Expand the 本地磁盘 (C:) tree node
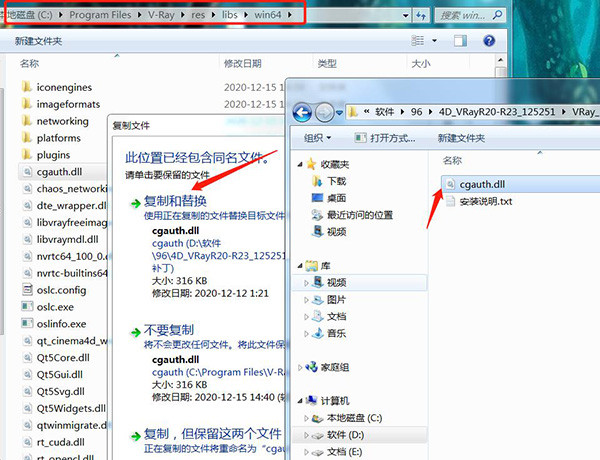Image resolution: width=600 pixels, height=460 pixels. pos(308,418)
